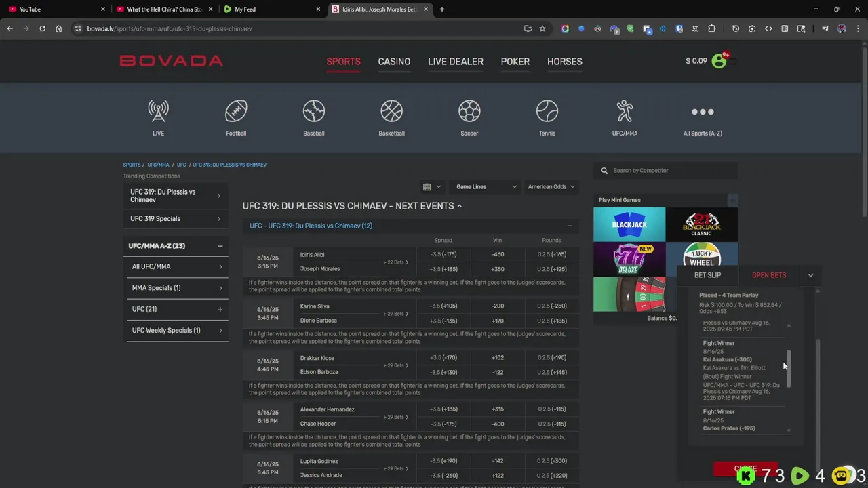Open the LIVE sports category icon
868x488 pixels.
(x=158, y=111)
